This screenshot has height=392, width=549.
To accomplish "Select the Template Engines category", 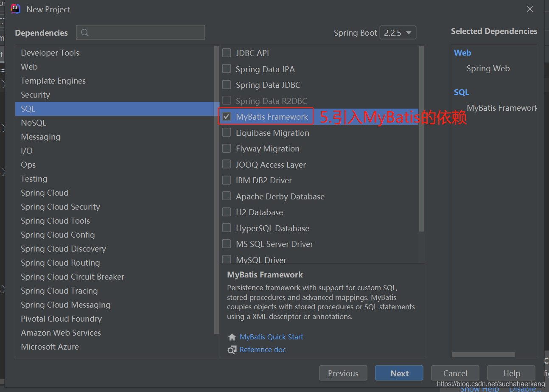I will pos(115,81).
